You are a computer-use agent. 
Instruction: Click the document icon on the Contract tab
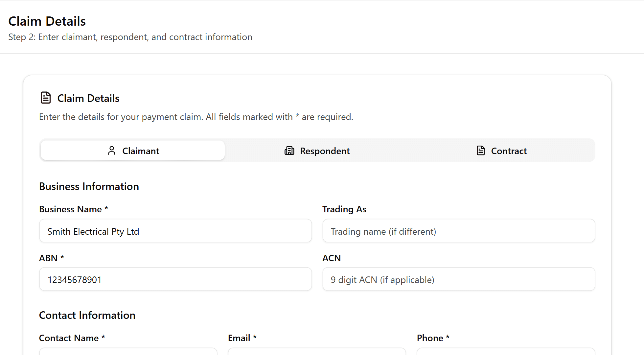[x=481, y=151]
